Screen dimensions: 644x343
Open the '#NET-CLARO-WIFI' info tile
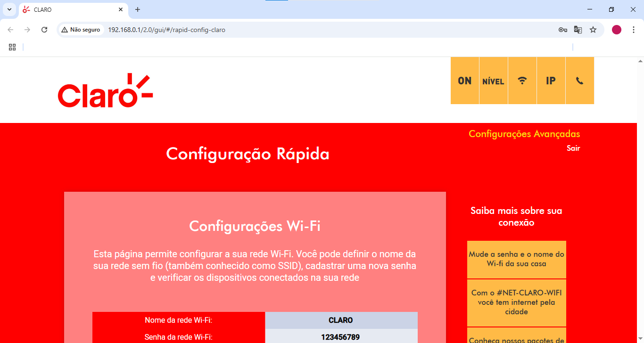(x=517, y=302)
